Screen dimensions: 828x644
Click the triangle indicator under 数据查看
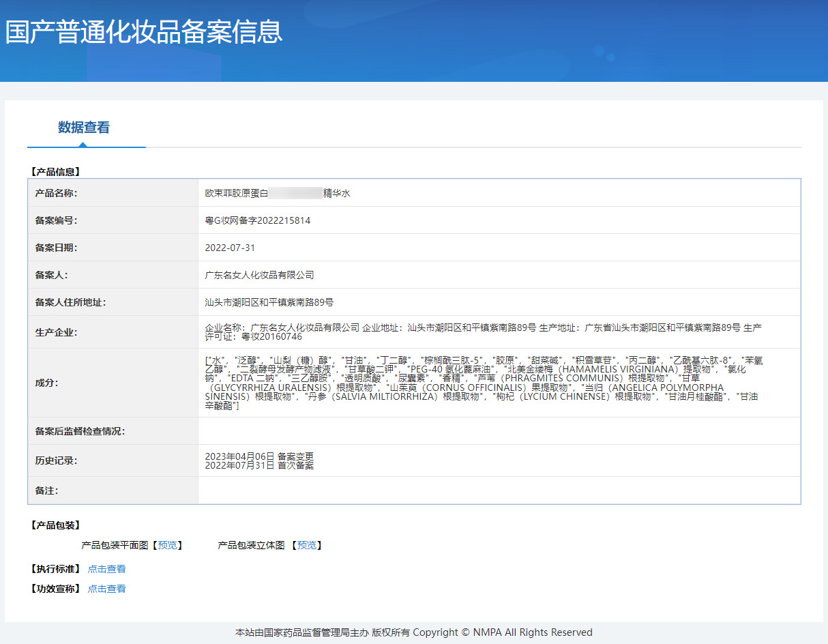pyautogui.click(x=83, y=144)
